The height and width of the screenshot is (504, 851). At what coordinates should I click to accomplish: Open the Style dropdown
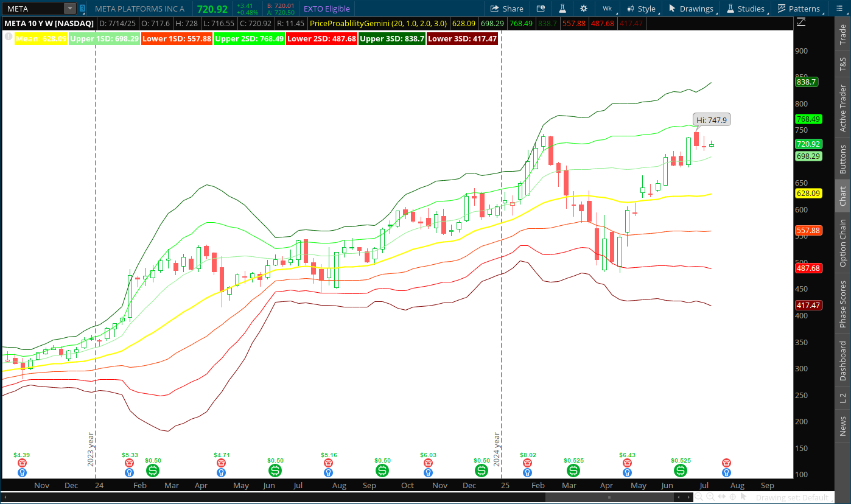(x=641, y=9)
